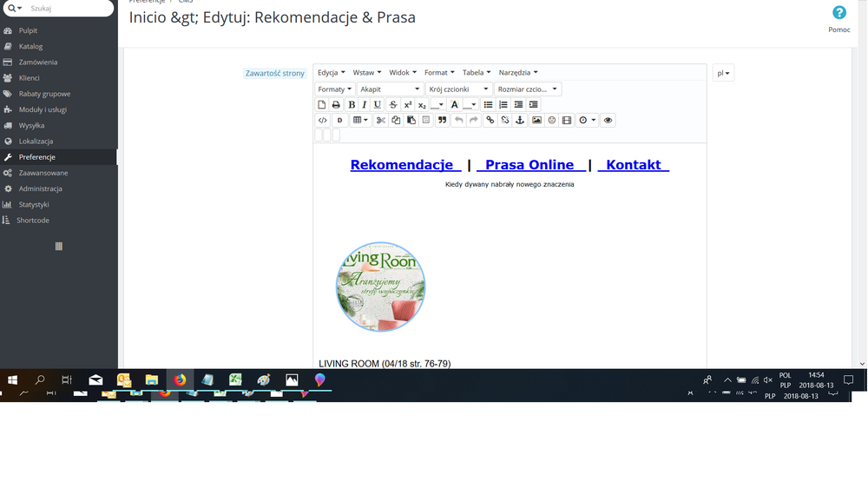The height and width of the screenshot is (488, 868).
Task: Open the Wstaw menu
Action: [366, 73]
